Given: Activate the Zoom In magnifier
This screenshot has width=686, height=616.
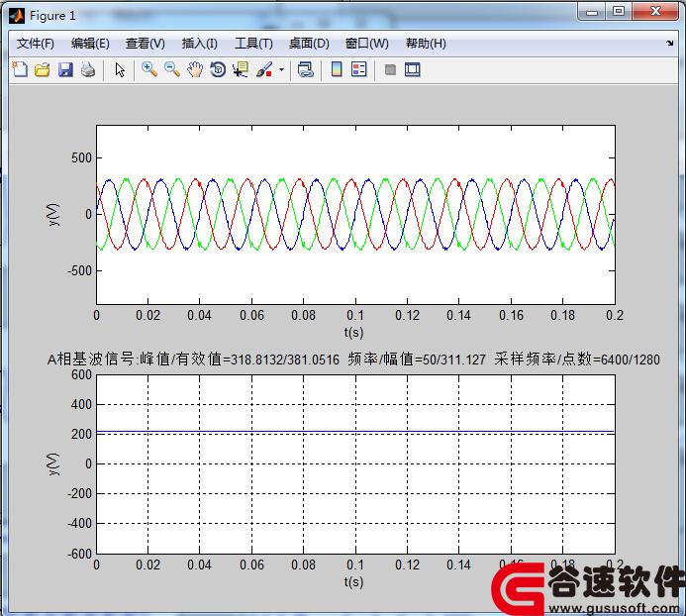Looking at the screenshot, I should coord(149,69).
